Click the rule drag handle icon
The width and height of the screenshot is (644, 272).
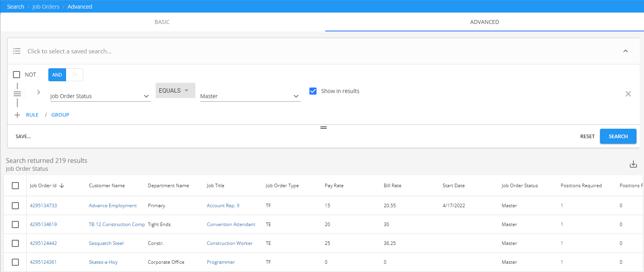(x=17, y=94)
